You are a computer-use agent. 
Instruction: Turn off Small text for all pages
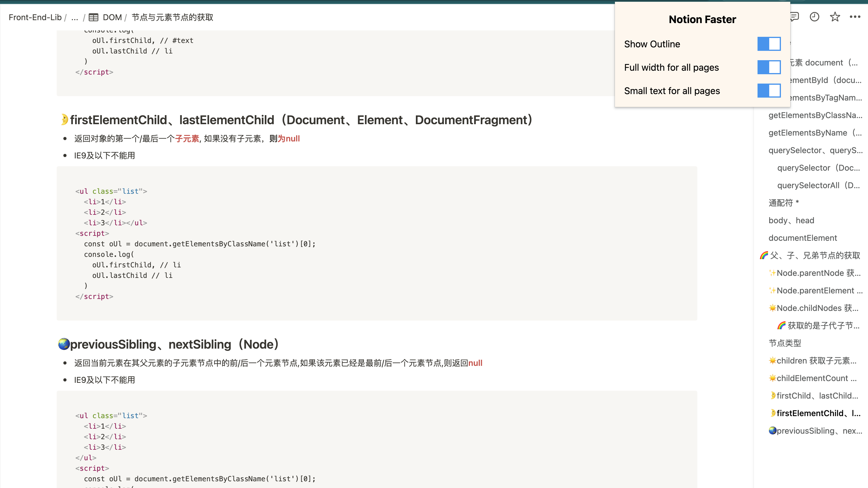[769, 91]
